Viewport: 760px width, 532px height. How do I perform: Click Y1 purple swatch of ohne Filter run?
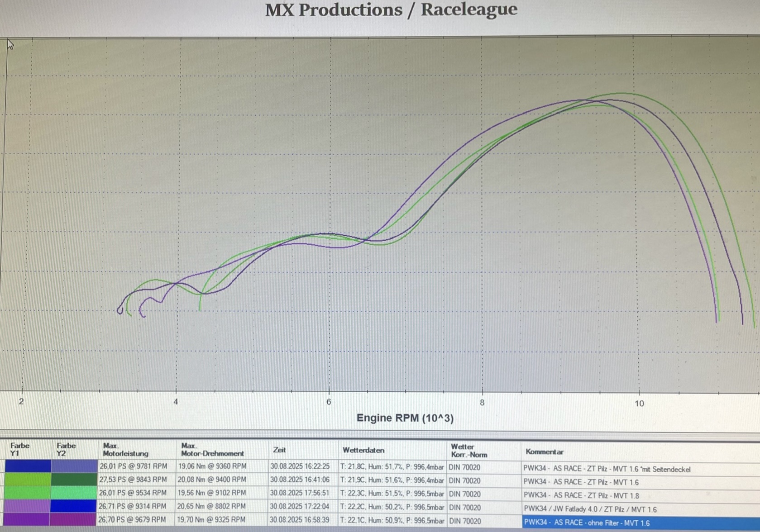point(27,519)
